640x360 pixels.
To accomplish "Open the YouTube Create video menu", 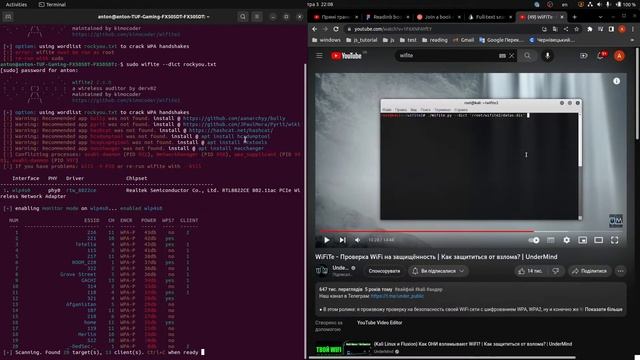I will pyautogui.click(x=584, y=56).
